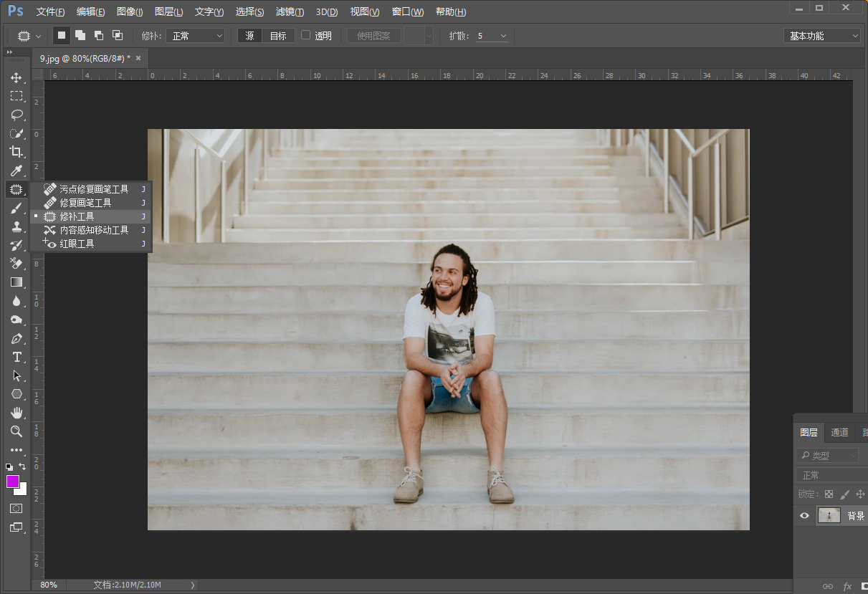Open the 修补 mode dropdown showing 正常

click(x=196, y=36)
